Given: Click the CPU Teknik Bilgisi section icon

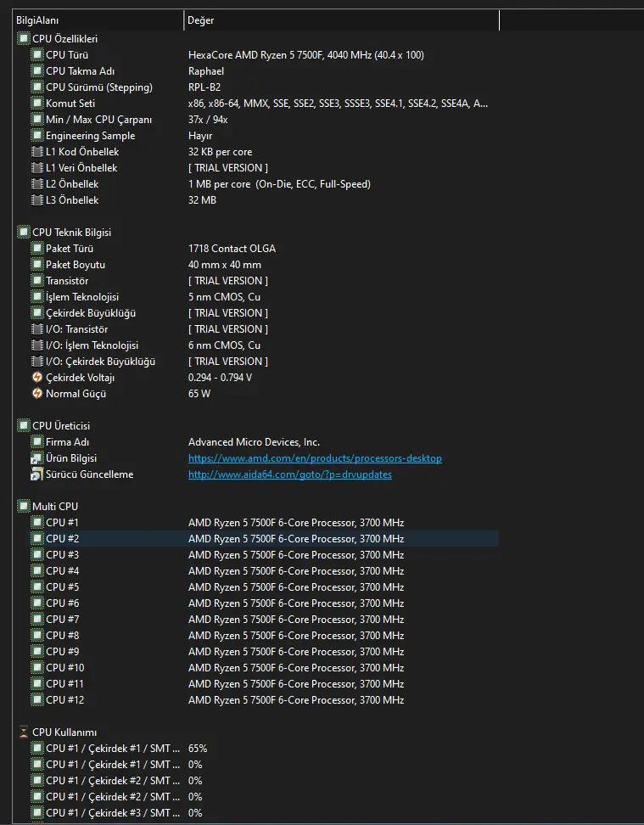Looking at the screenshot, I should [x=24, y=232].
